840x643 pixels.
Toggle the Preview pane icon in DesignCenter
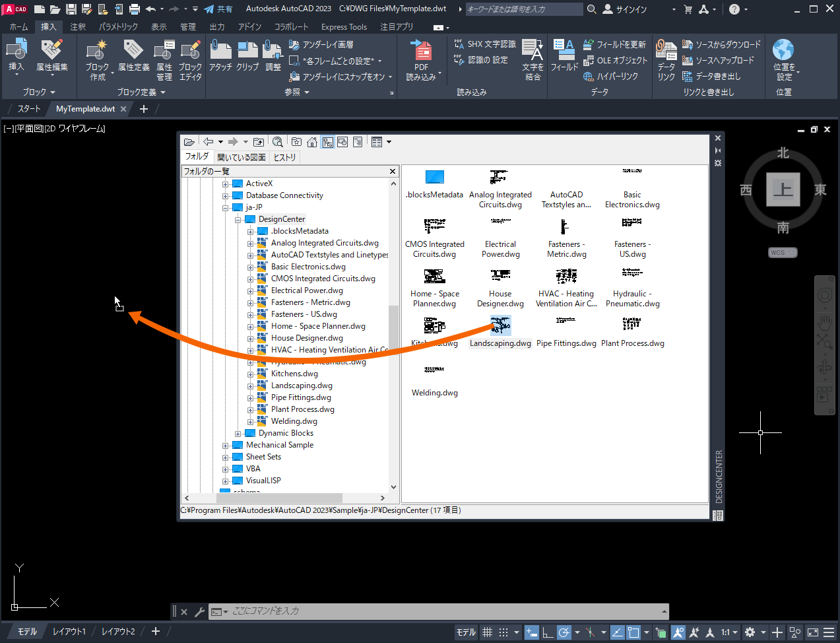[342, 142]
